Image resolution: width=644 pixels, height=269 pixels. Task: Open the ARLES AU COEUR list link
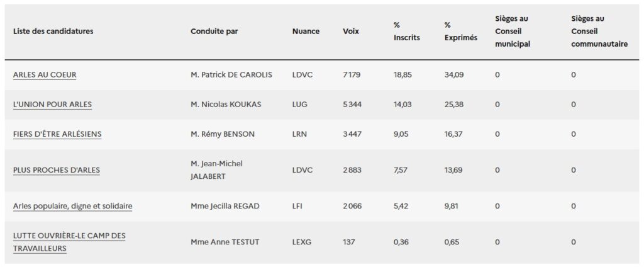[x=45, y=75]
